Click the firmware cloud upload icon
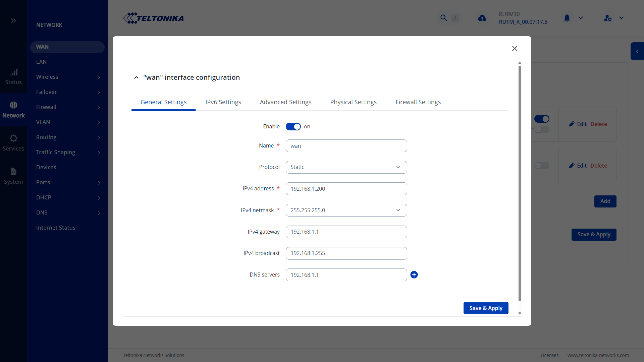 point(482,18)
